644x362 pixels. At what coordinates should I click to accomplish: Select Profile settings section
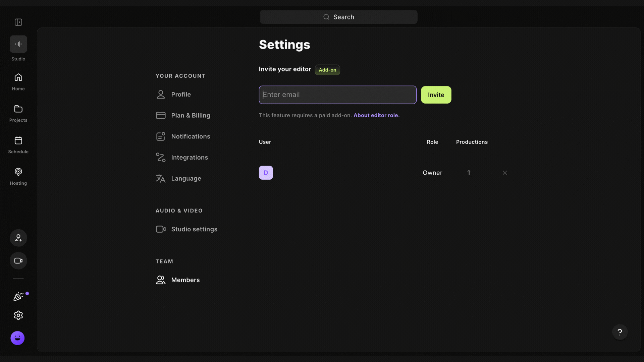(x=181, y=95)
